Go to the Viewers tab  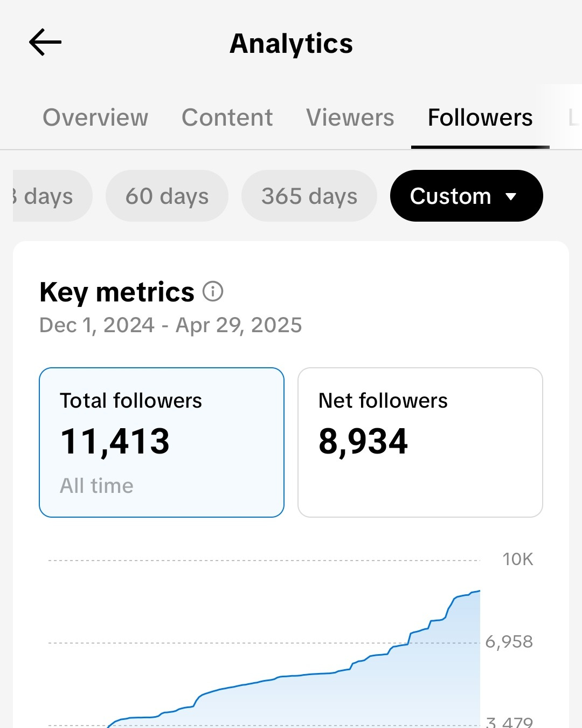click(x=350, y=118)
